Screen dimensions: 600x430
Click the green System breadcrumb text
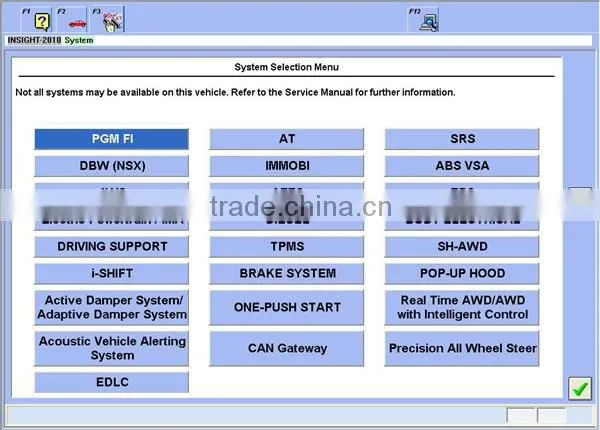tap(79, 40)
